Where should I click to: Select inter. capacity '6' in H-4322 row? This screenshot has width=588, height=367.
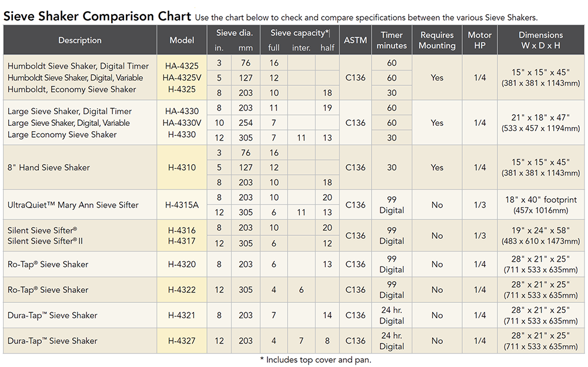(x=301, y=290)
